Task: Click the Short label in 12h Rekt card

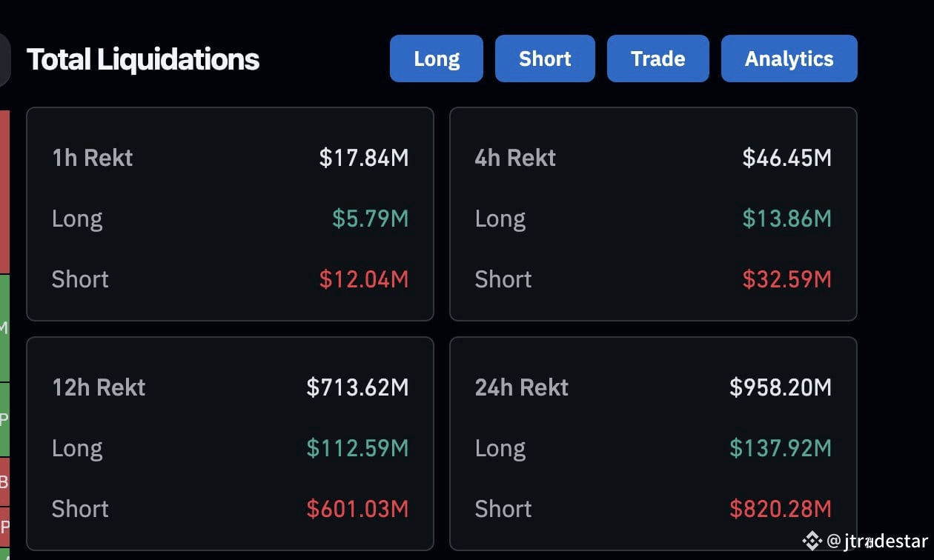Action: coord(80,509)
